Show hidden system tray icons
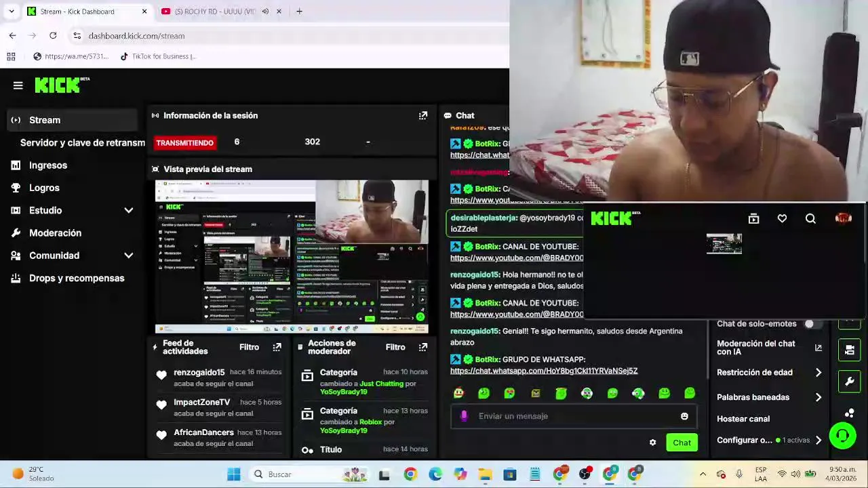The width and height of the screenshot is (868, 488). click(703, 474)
